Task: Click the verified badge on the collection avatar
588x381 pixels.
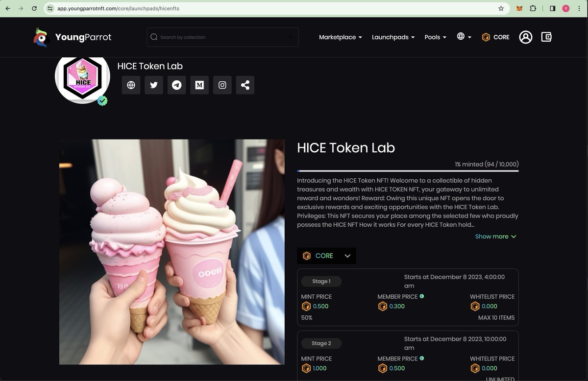Action: [x=102, y=100]
